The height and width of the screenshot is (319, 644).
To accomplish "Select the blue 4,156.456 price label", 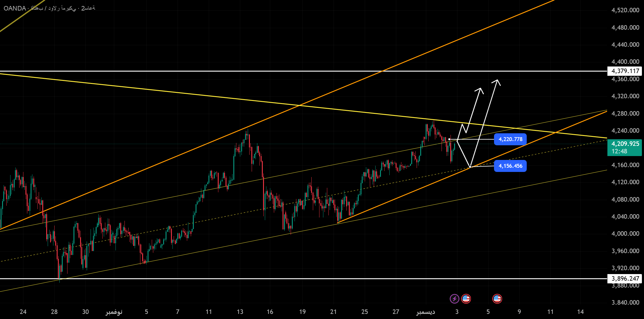I will coord(510,166).
